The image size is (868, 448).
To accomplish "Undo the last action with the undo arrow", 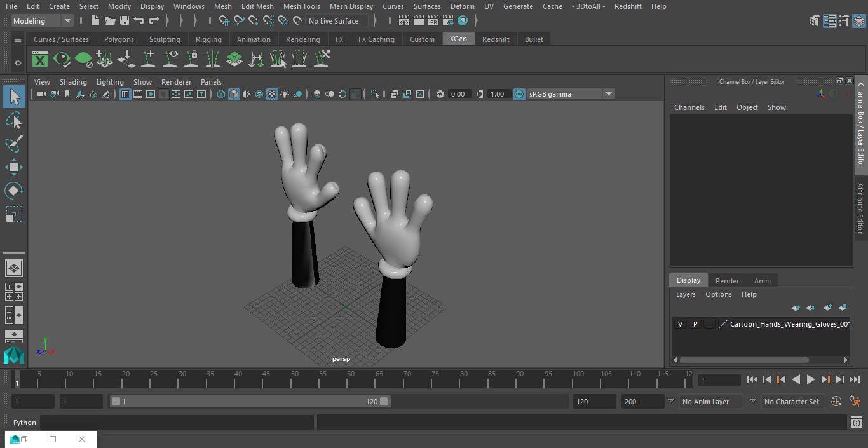I will (x=139, y=21).
